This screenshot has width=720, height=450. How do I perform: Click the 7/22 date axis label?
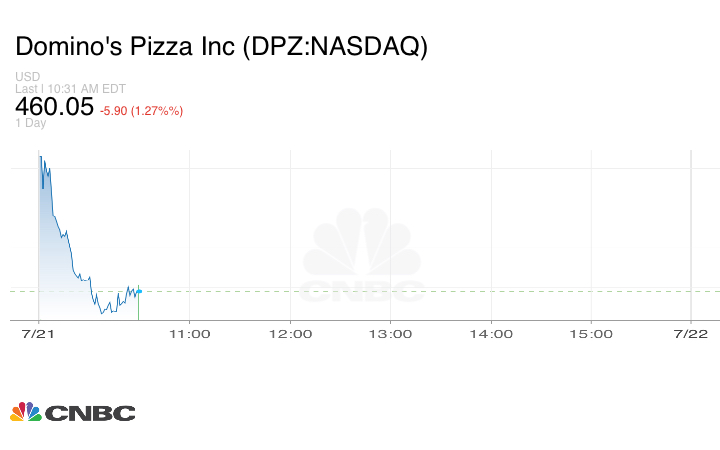tap(691, 334)
